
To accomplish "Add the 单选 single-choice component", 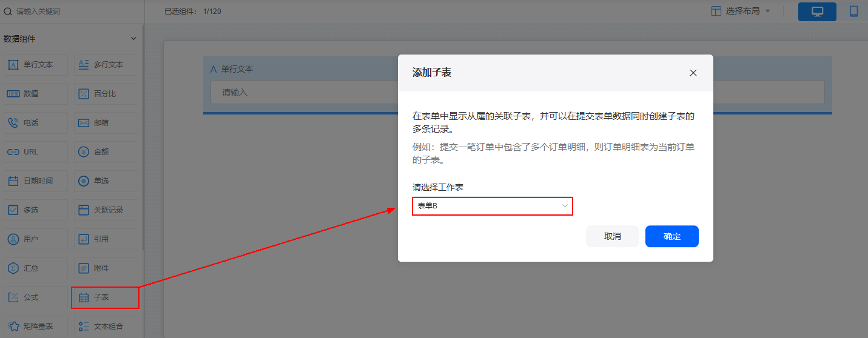I will tap(106, 181).
